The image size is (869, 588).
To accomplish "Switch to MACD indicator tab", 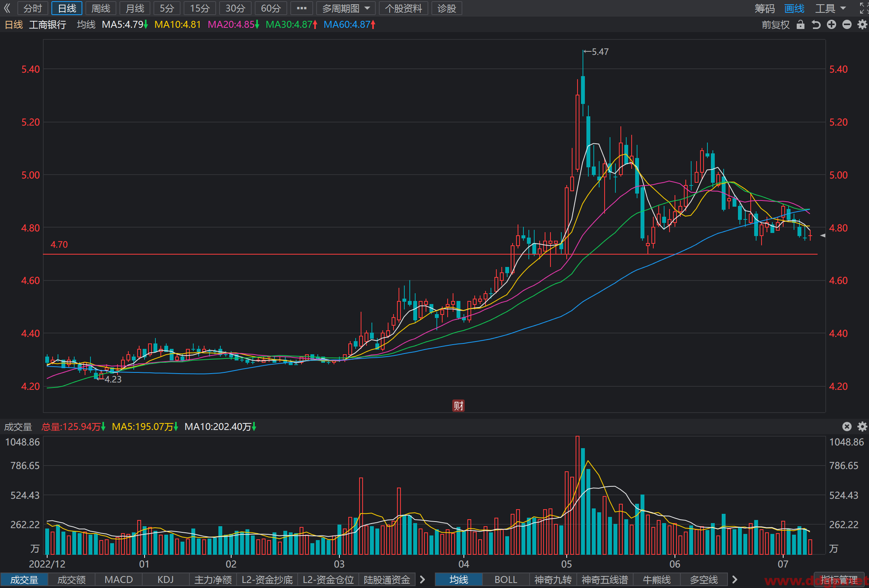I will tap(119, 580).
